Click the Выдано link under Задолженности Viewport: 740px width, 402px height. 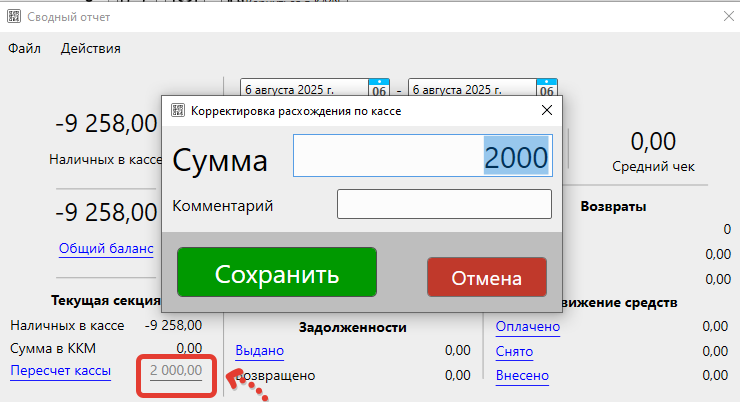[x=259, y=351]
